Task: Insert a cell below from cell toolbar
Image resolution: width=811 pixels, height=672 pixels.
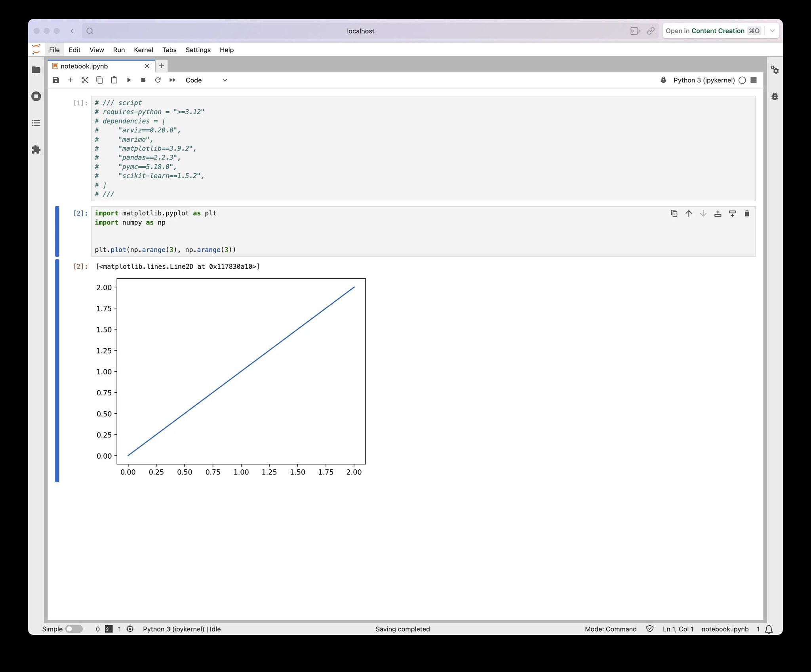Action: [x=732, y=214]
